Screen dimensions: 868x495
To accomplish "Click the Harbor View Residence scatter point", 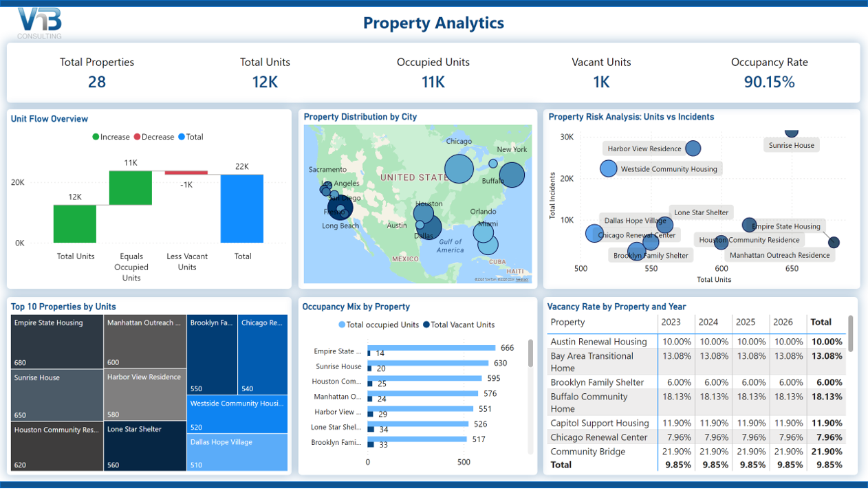I will tap(693, 148).
